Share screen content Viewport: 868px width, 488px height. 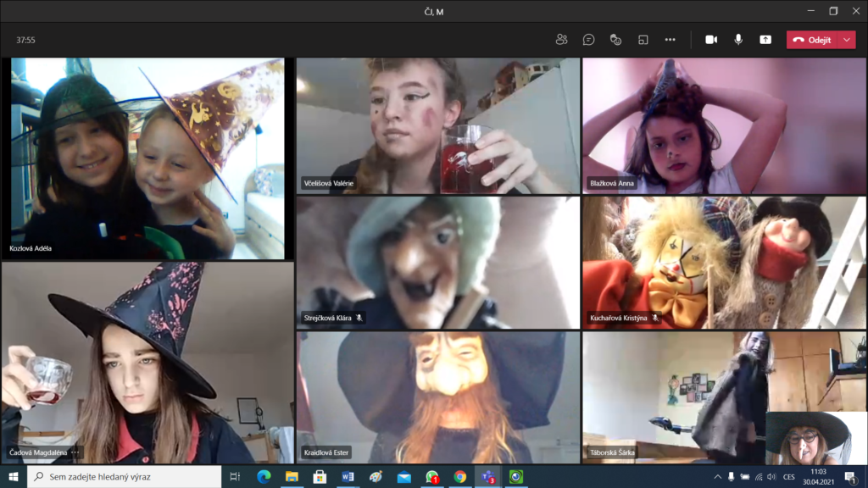pyautogui.click(x=765, y=40)
